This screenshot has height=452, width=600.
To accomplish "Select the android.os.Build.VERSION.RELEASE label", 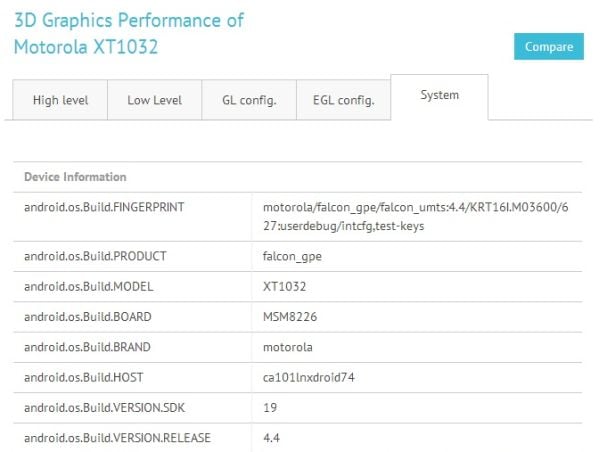I will [x=117, y=437].
